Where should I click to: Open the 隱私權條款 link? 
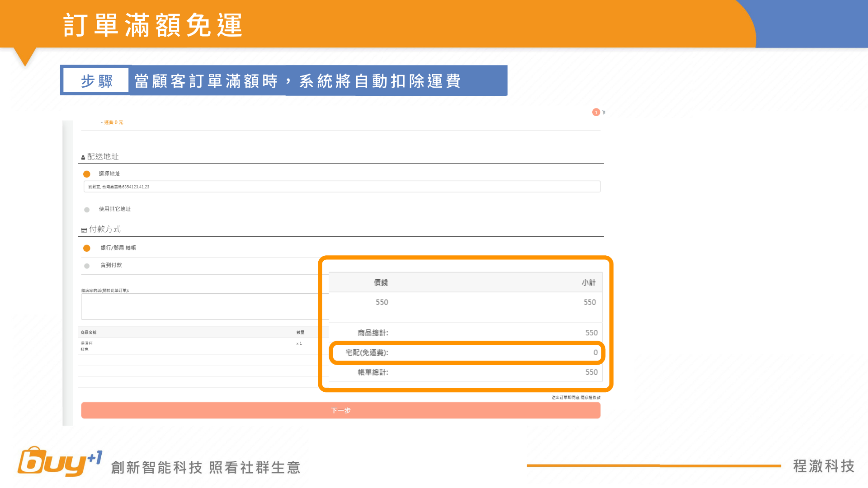click(590, 398)
